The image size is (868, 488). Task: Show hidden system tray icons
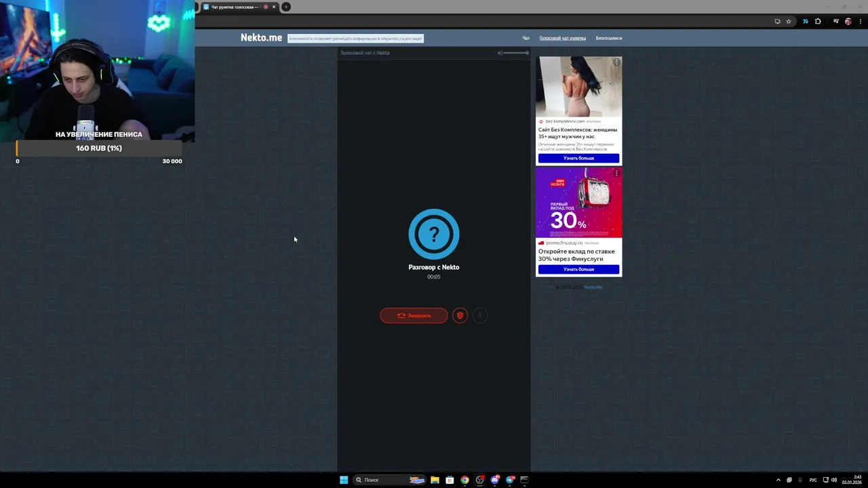(x=778, y=480)
